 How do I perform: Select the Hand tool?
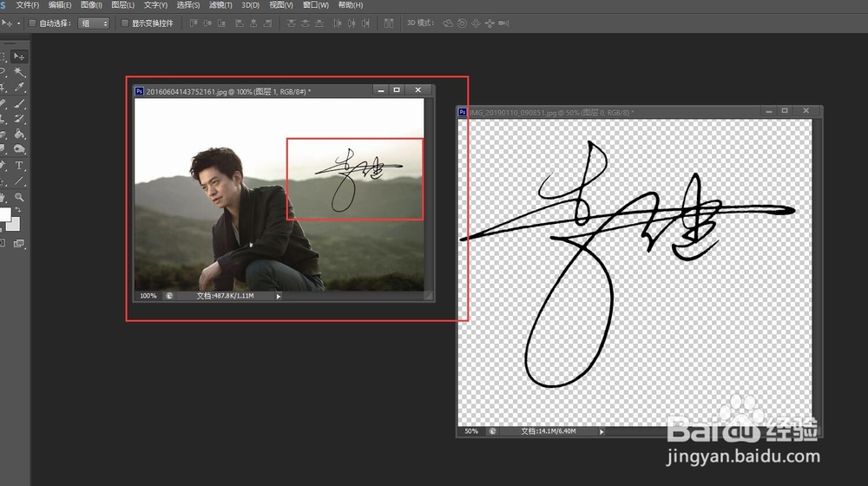point(3,197)
